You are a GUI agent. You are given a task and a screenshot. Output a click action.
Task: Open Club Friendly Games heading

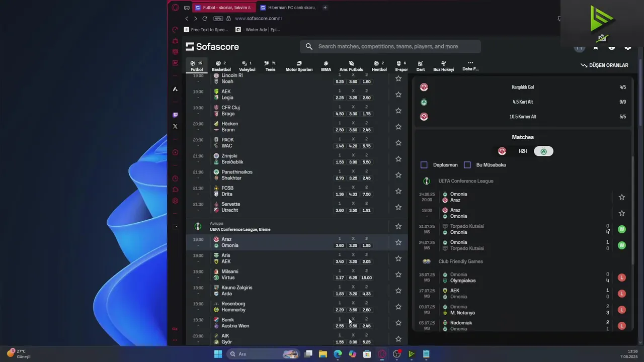460,261
